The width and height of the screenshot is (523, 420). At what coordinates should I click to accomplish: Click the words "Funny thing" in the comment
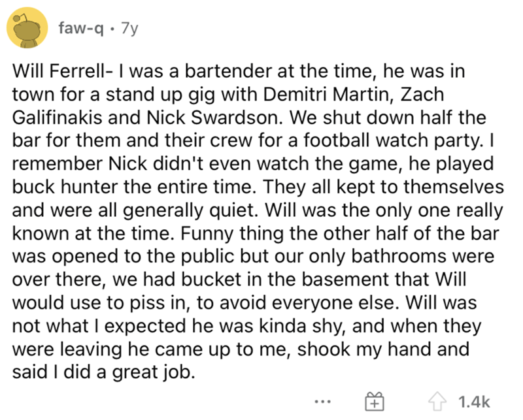click(233, 234)
